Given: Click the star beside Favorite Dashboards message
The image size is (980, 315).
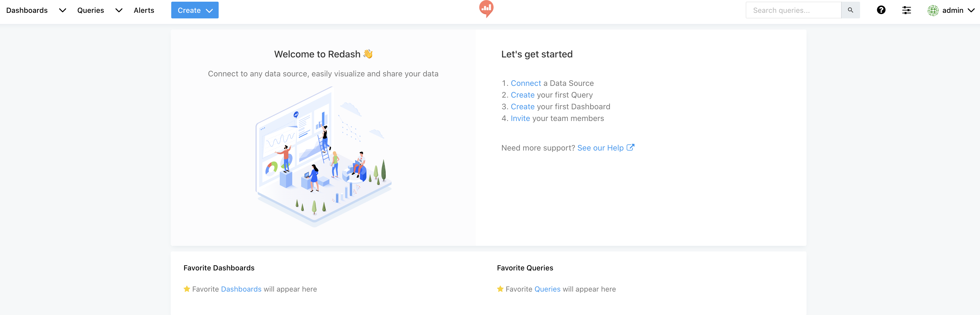Looking at the screenshot, I should [x=186, y=289].
